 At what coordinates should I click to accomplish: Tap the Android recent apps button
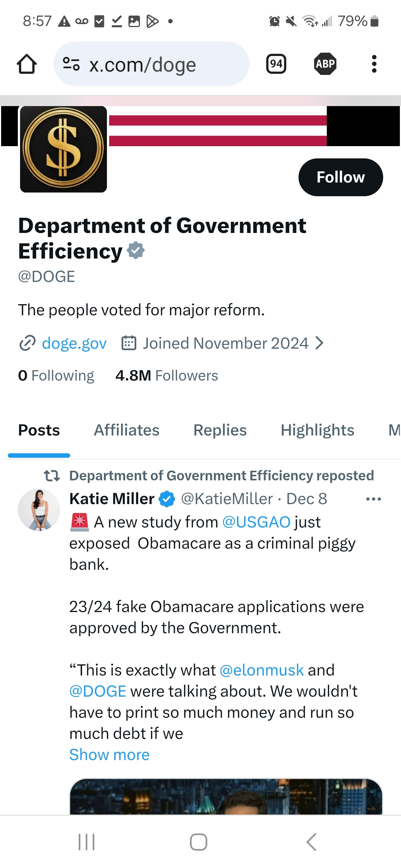87,842
